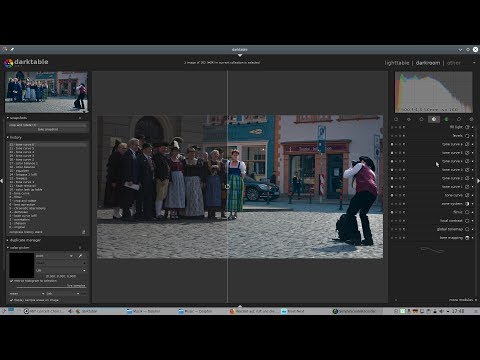The width and height of the screenshot is (480, 360).
Task: Enable the zone system module
Action: coord(392,204)
